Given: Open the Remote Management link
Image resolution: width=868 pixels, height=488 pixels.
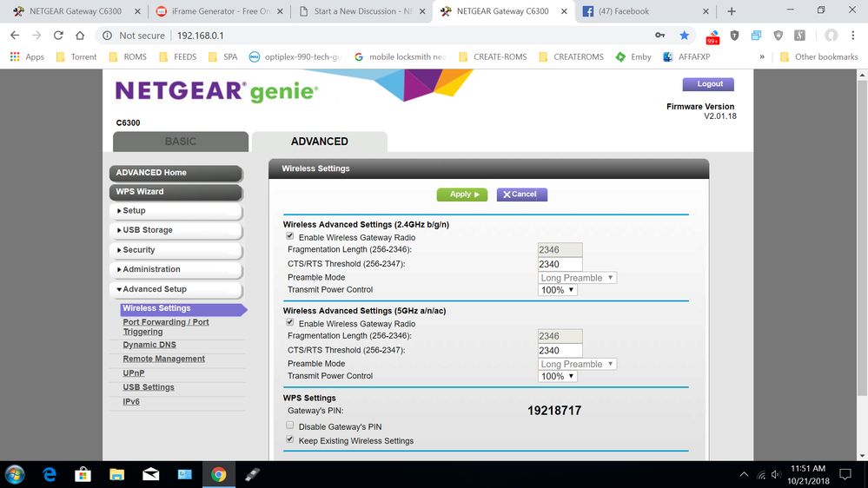Looking at the screenshot, I should pos(164,359).
